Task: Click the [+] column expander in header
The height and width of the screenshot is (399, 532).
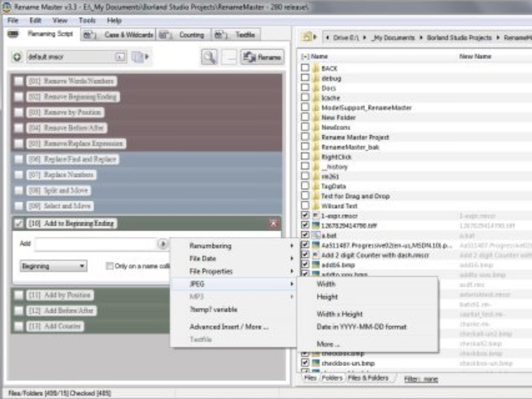Action: [x=305, y=56]
